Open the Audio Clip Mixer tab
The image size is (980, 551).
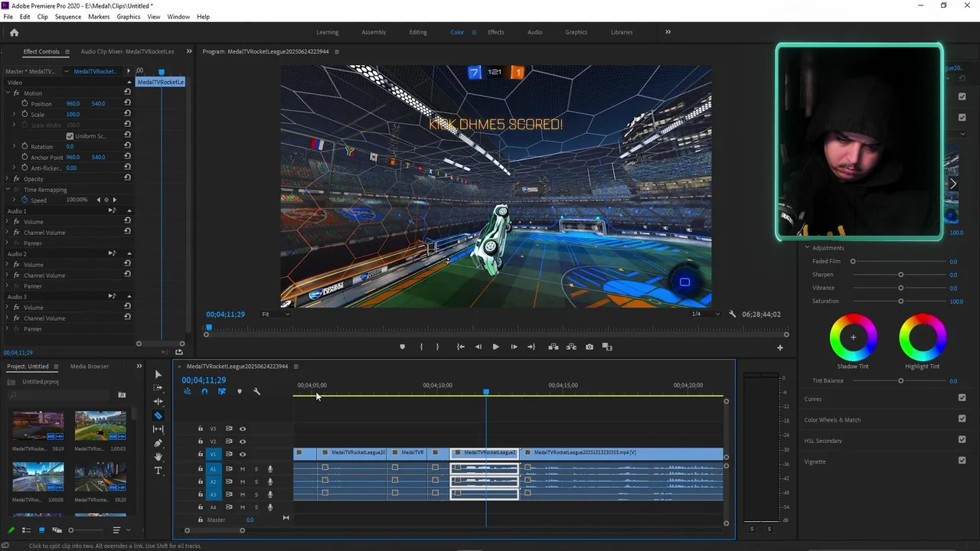(127, 51)
